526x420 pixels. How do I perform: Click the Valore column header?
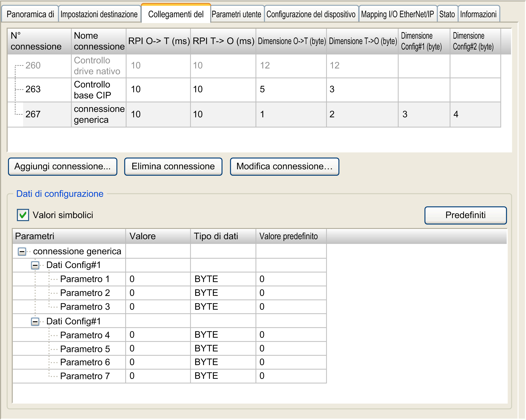pos(158,236)
